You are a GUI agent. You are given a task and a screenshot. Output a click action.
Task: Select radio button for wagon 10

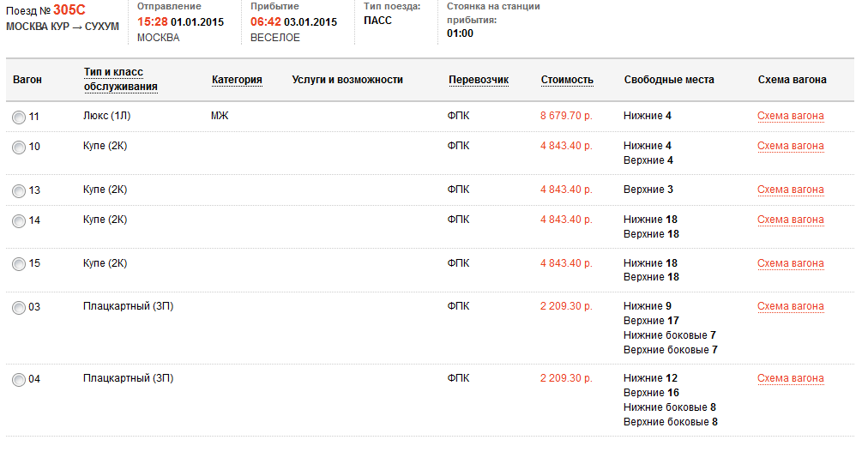point(19,148)
